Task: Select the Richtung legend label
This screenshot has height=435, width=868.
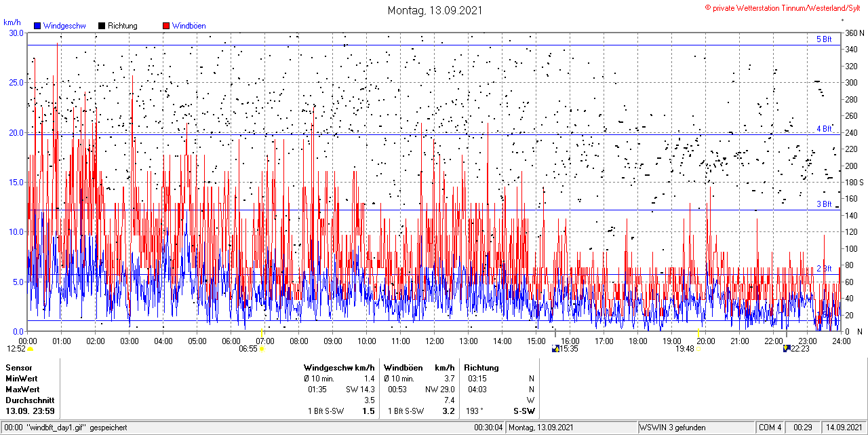Action: coord(123,26)
